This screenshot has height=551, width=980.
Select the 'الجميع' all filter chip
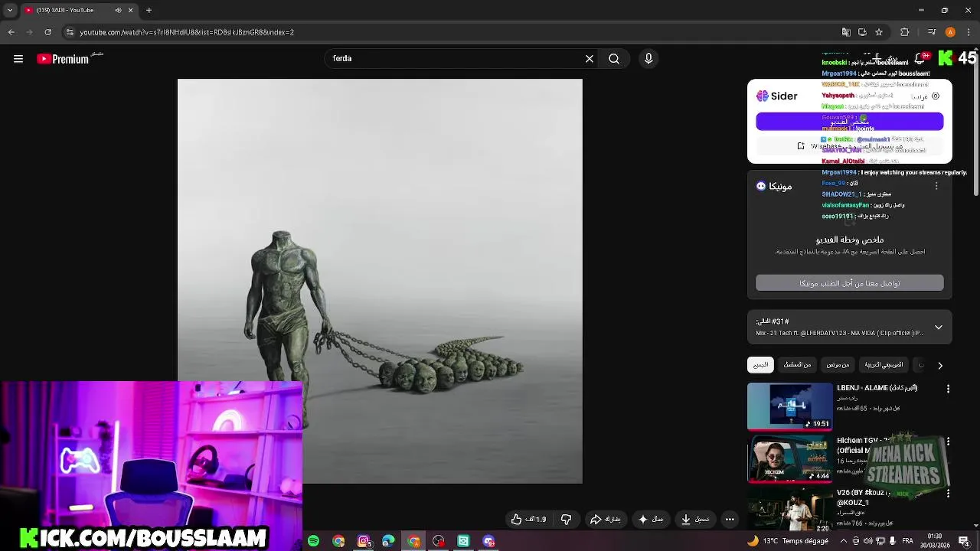[x=760, y=365]
